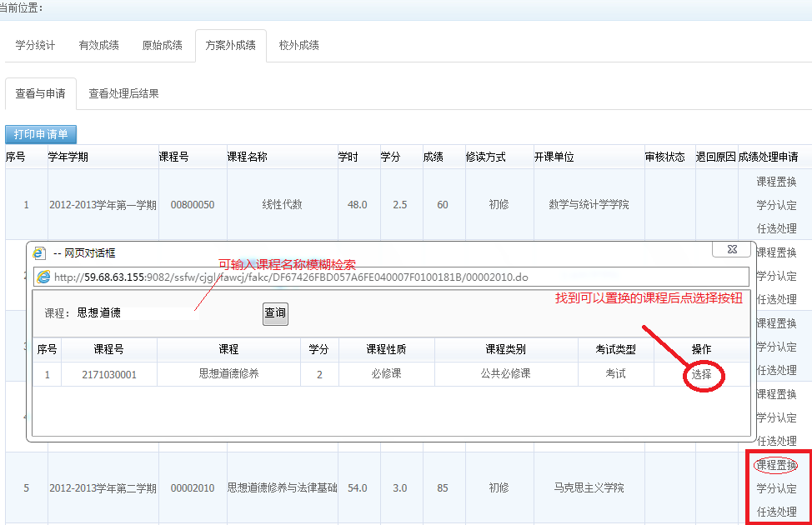Switch to the 查看与申请 sub-tab
The height and width of the screenshot is (525, 812).
click(x=41, y=93)
